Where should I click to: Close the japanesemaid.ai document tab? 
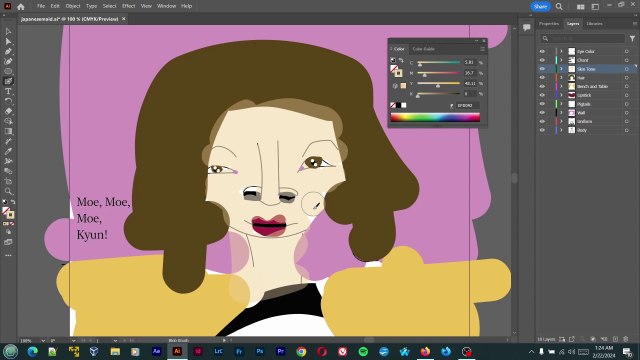[x=124, y=19]
